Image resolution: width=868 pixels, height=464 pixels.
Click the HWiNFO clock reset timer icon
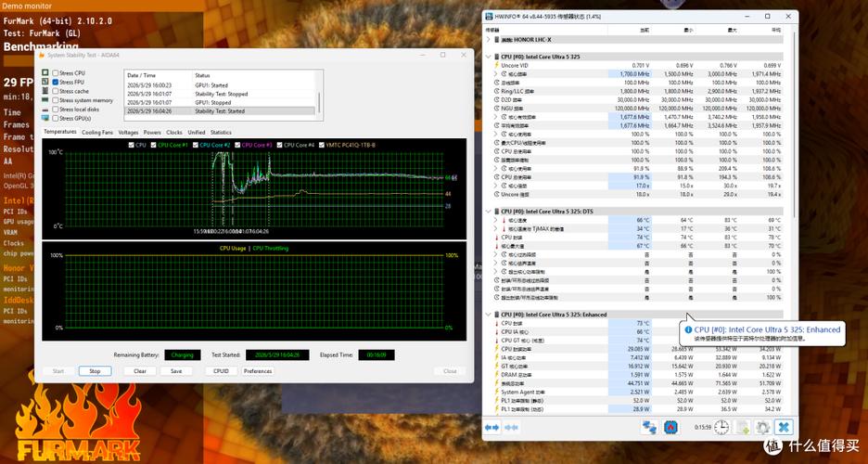pos(721,427)
